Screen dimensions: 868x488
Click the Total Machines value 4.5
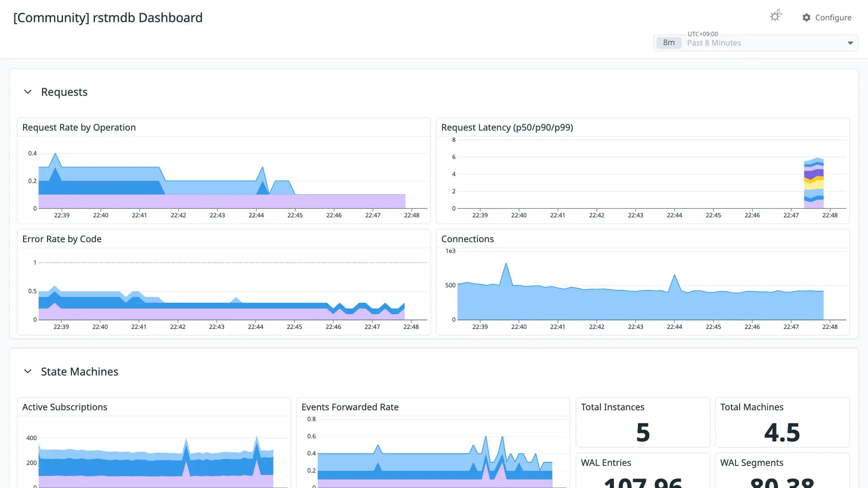point(782,432)
